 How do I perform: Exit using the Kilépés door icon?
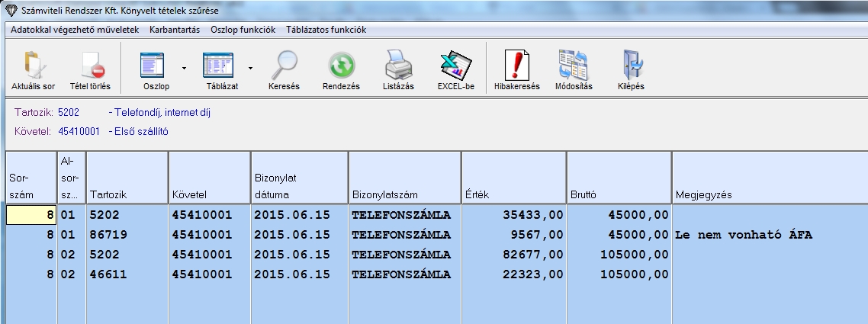(631, 66)
